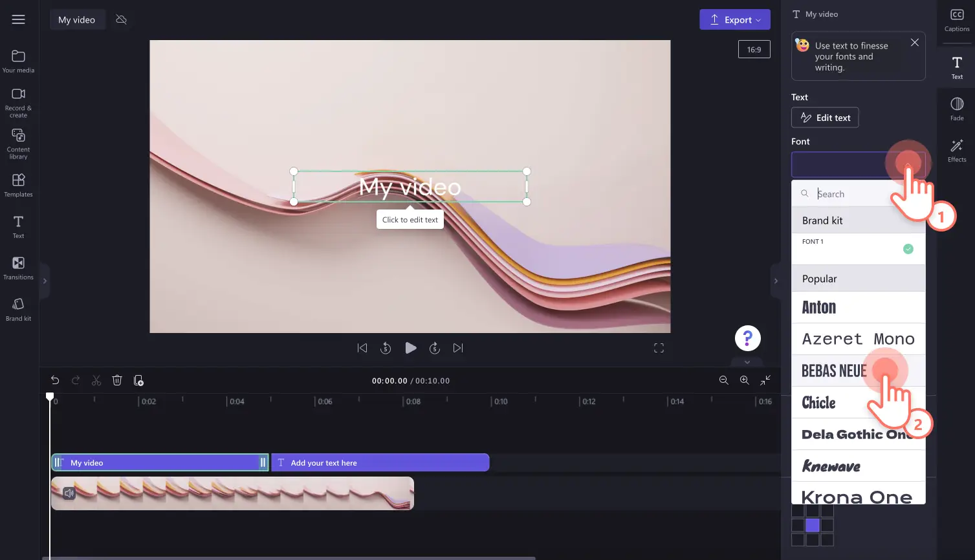
Task: Open the help question mark button
Action: coord(747,338)
